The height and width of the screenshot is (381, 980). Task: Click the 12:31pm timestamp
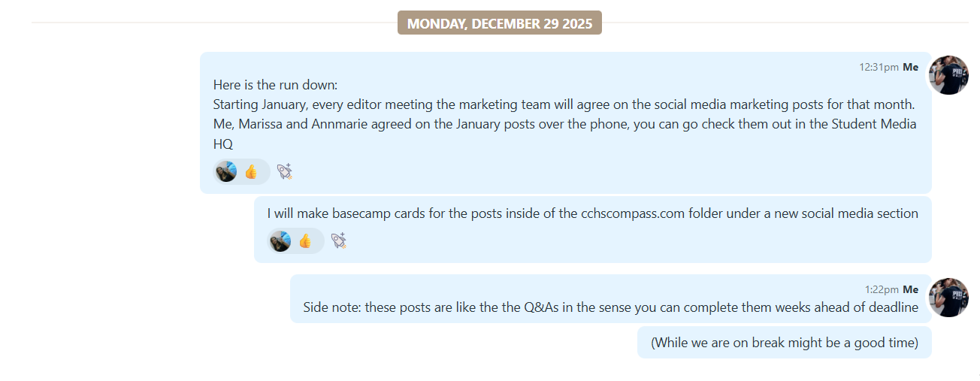point(879,67)
